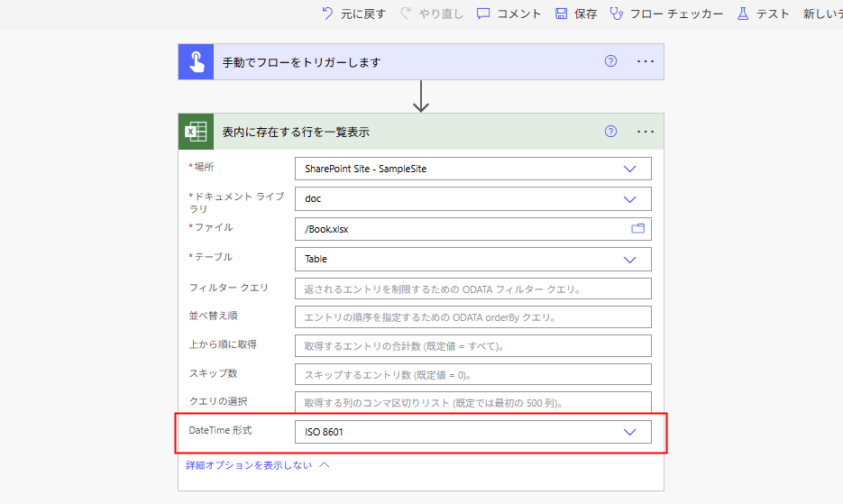The image size is (843, 504).
Task: Click the フィルター クエリ input field
Action: [472, 289]
